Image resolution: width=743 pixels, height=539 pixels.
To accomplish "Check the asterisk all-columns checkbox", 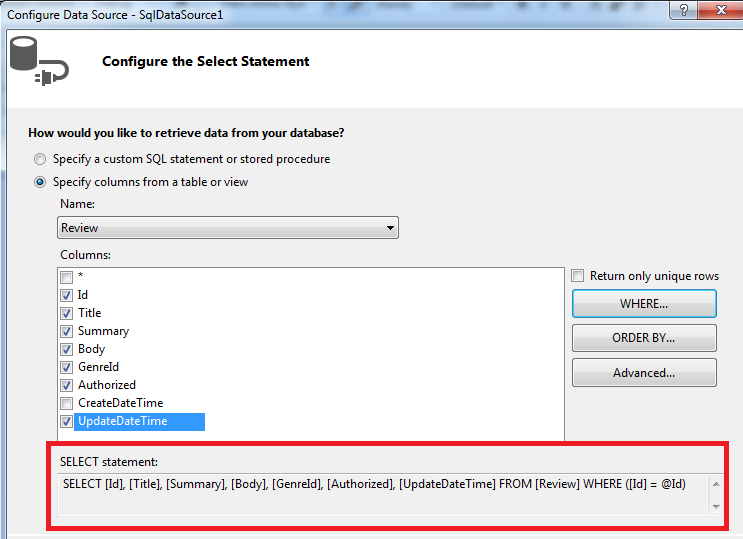I will tap(66, 277).
